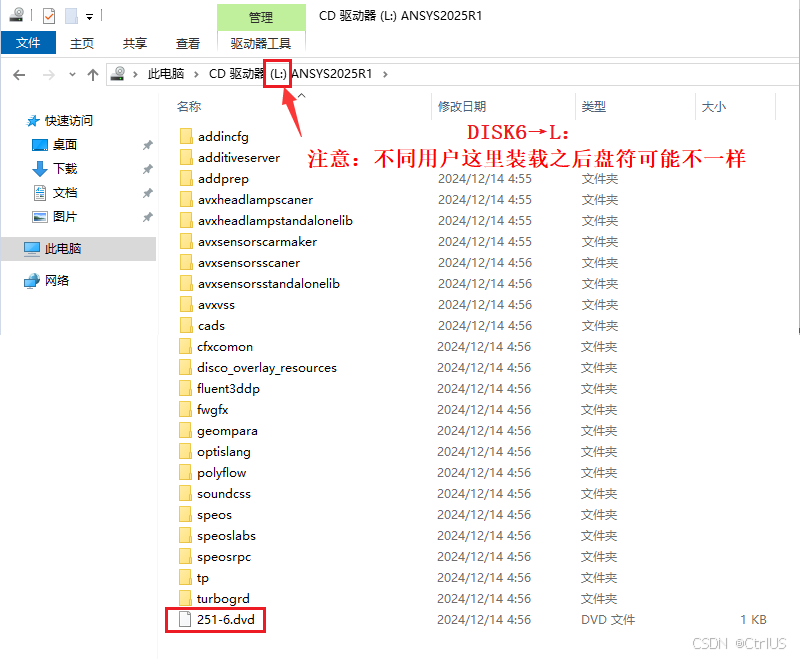Click the speos folder icon

(x=185, y=514)
